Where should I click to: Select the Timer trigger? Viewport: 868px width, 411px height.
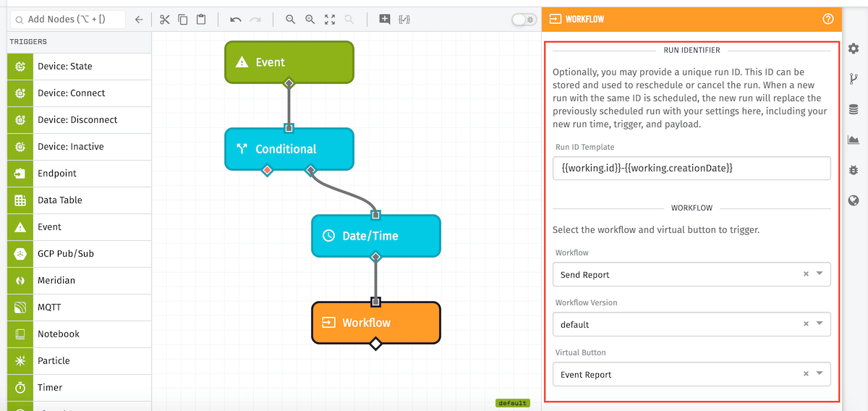(80, 388)
